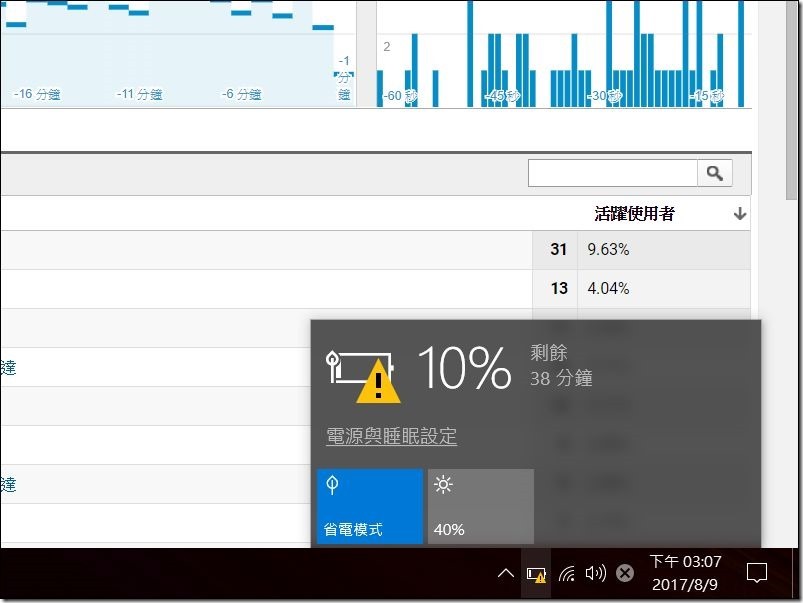This screenshot has height=603, width=803.
Task: Click the down arrow beside 活躍使用者
Action: point(740,214)
